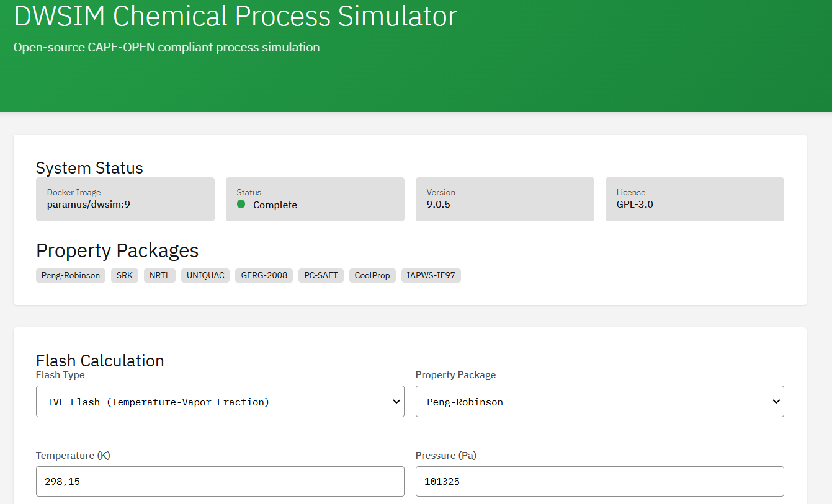Click the License GPL-3.0 card

[694, 199]
